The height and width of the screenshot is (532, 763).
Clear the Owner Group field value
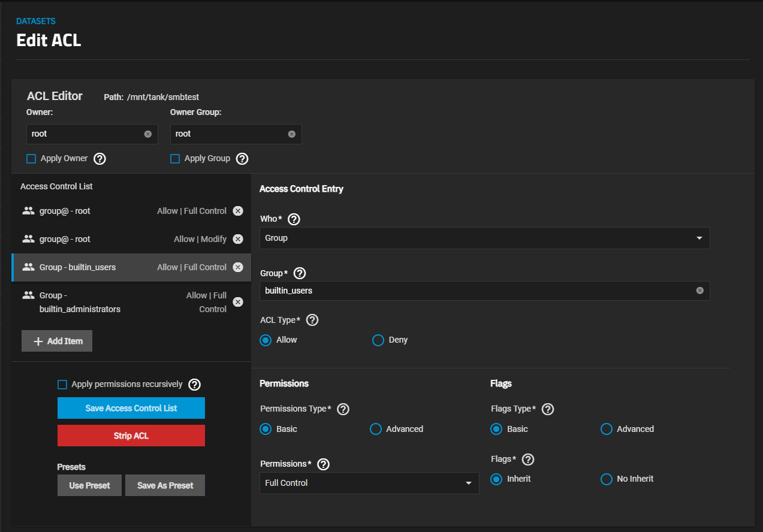click(292, 134)
